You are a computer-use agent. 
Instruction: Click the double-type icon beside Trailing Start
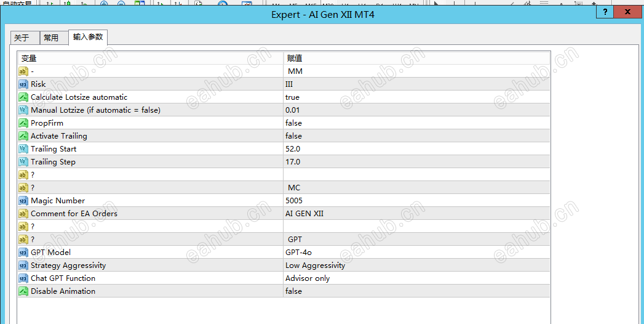[x=23, y=149]
